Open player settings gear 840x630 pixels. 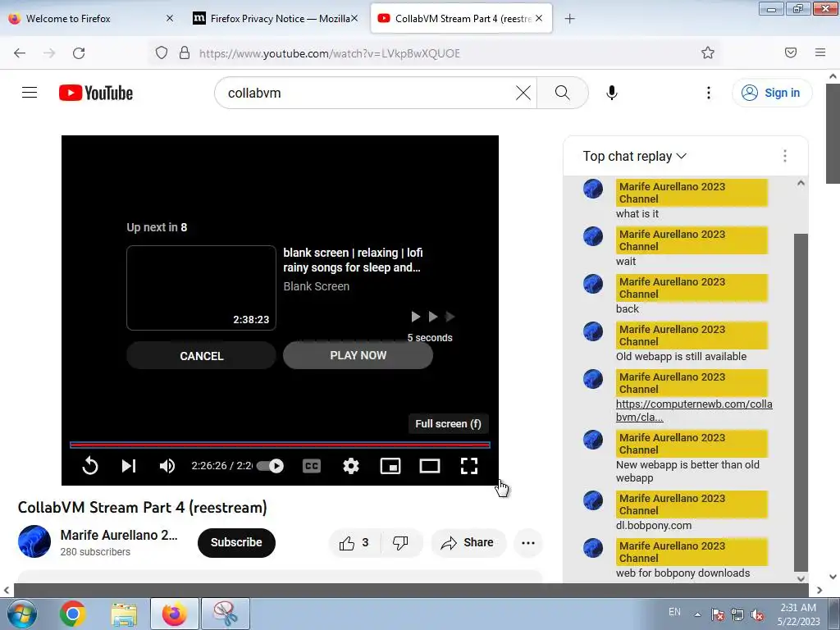351,466
